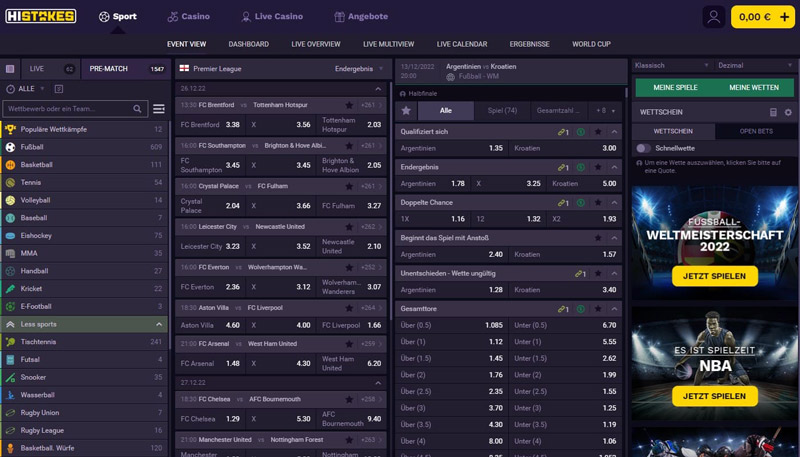Click the search magnifier in team search
This screenshot has height=457, width=800.
(x=137, y=109)
